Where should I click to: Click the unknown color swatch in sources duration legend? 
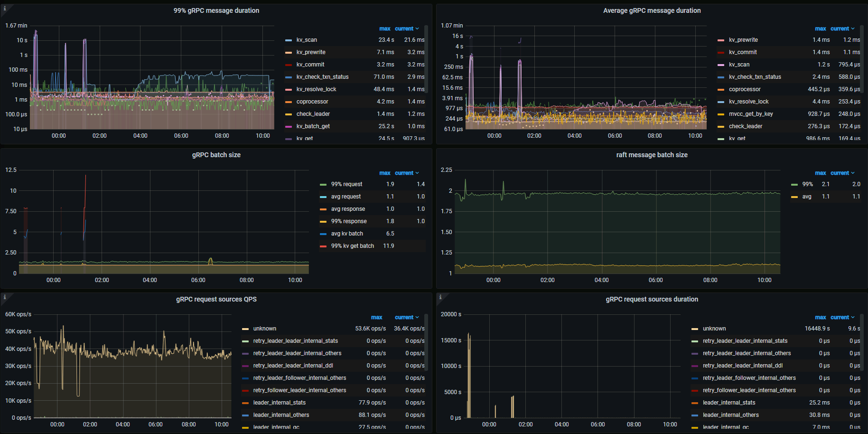pos(695,329)
